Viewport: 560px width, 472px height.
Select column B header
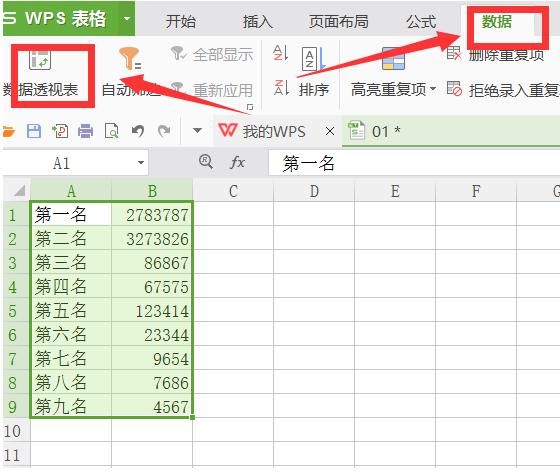pos(152,191)
